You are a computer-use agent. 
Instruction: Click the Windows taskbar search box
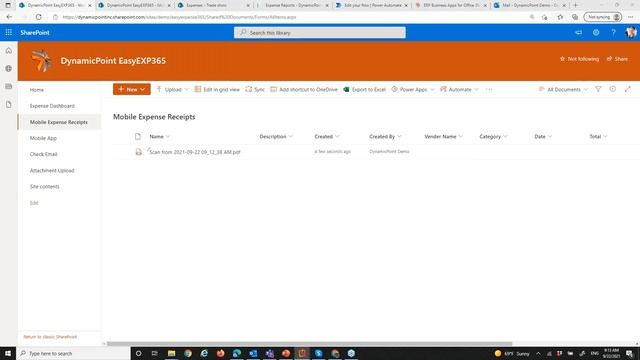tap(73, 353)
